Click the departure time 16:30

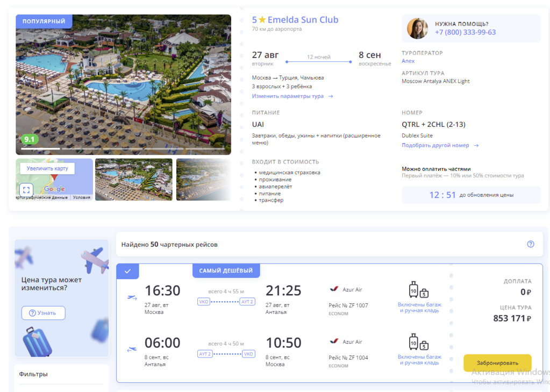click(162, 290)
